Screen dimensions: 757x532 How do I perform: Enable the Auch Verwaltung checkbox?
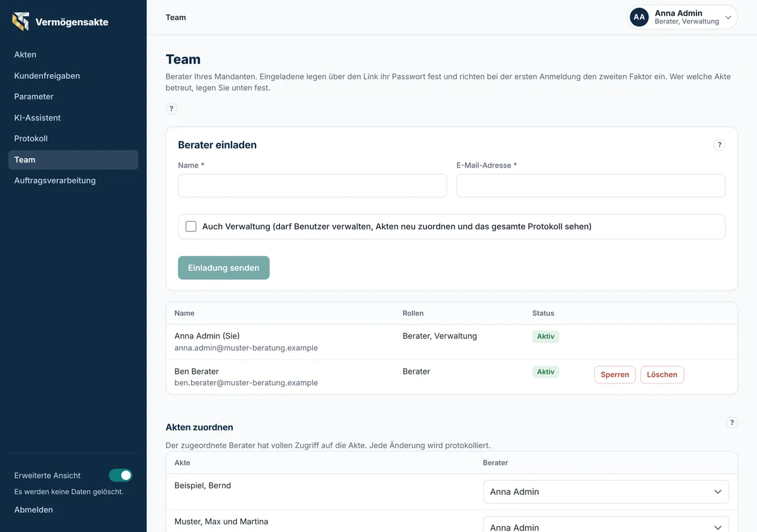(x=191, y=226)
